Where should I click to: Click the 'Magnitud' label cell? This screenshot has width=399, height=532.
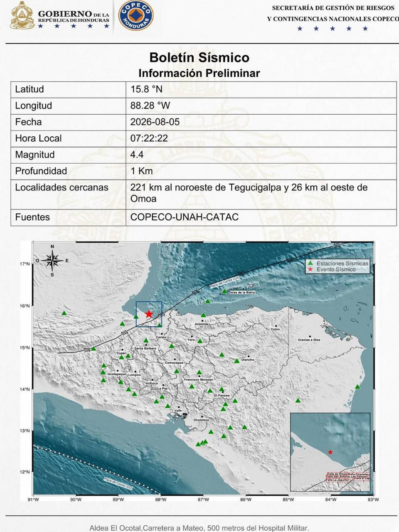point(68,155)
